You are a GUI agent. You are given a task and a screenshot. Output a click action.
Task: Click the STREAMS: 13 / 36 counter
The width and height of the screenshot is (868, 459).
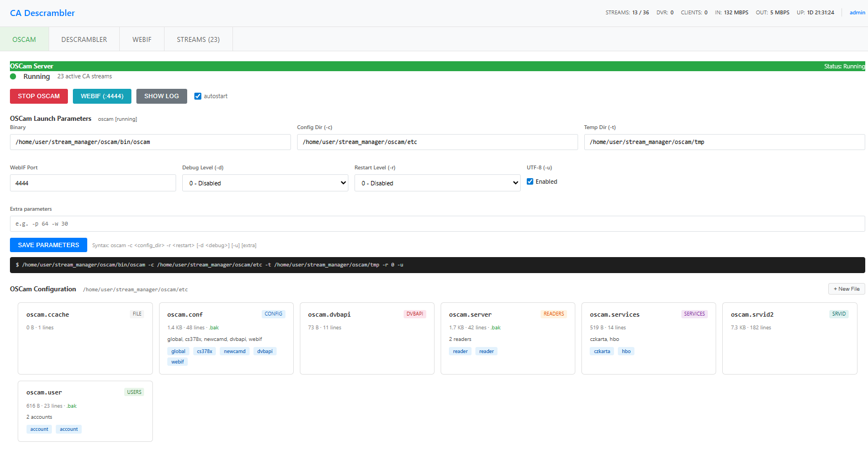(627, 13)
